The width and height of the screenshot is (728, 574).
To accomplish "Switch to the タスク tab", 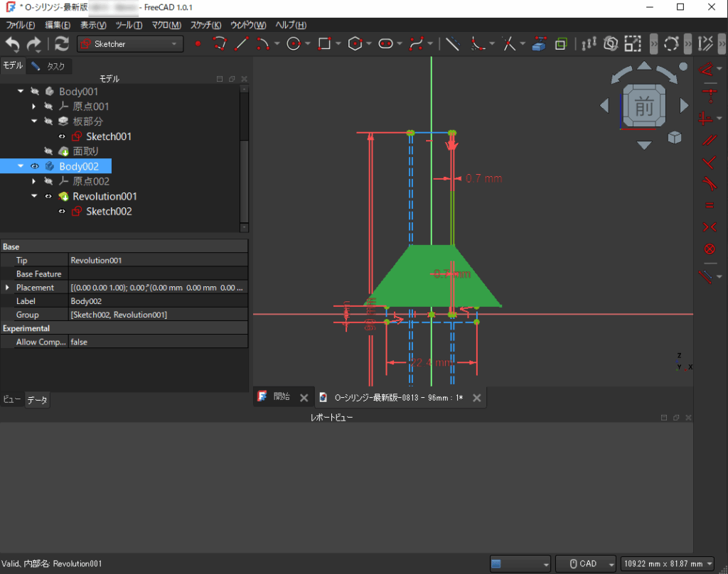I will (x=50, y=66).
